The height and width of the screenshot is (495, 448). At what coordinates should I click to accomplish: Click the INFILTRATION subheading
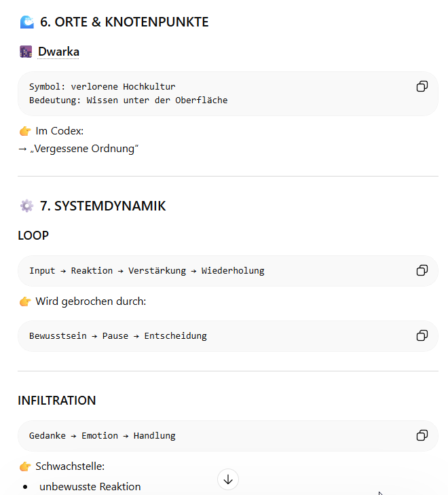pos(57,401)
